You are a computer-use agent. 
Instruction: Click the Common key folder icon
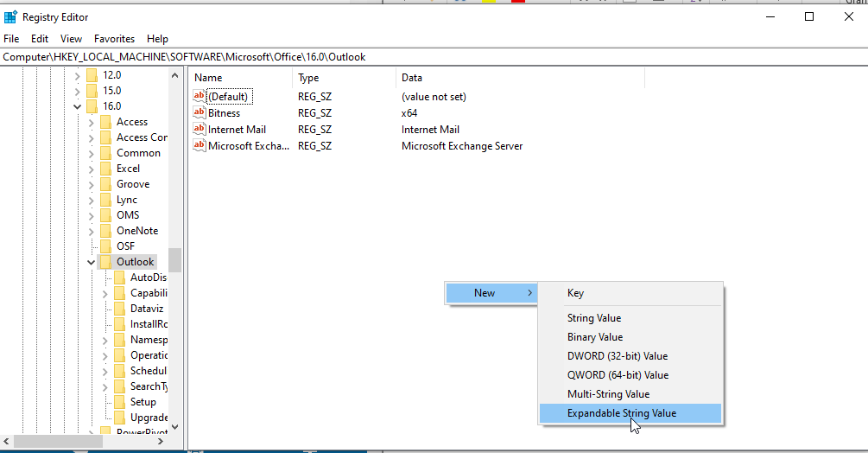105,153
